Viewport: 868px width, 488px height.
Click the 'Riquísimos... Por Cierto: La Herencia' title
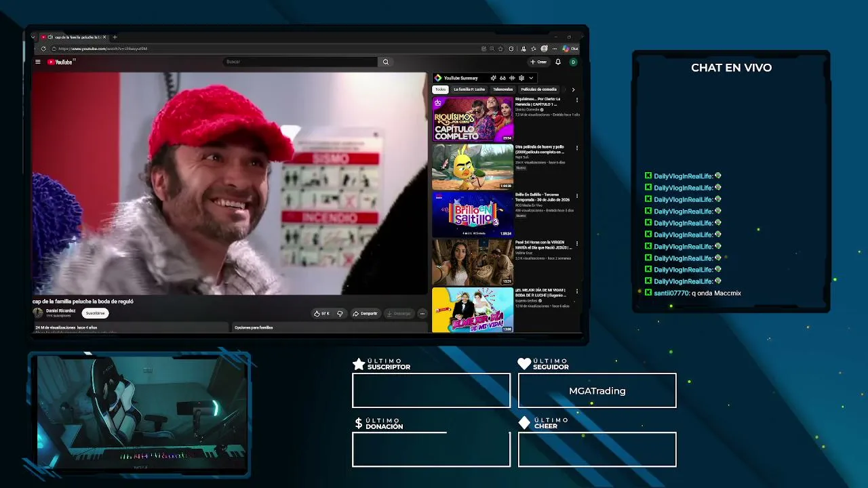[x=538, y=102]
